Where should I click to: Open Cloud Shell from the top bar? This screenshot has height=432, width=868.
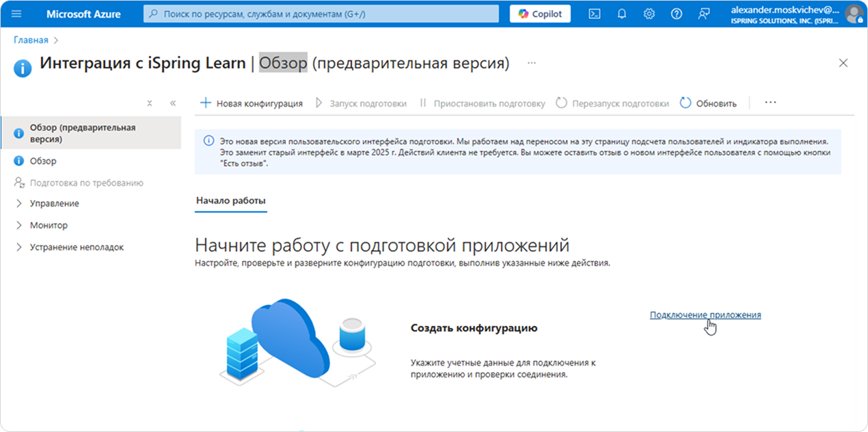click(595, 14)
